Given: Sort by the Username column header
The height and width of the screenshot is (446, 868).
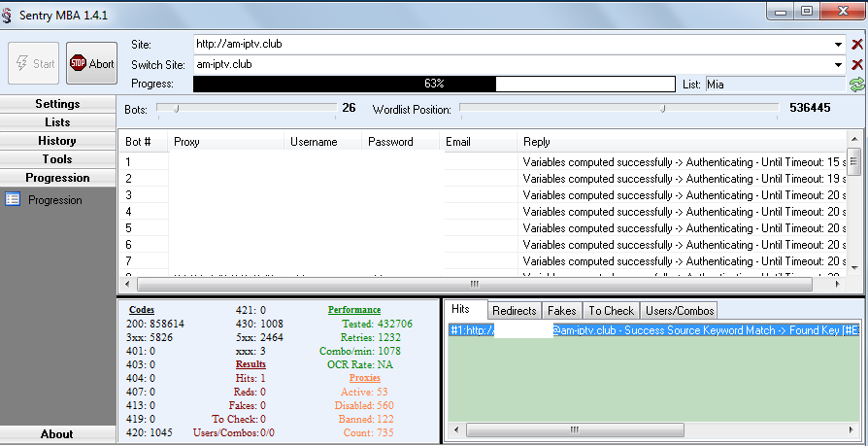Looking at the screenshot, I should tap(323, 141).
